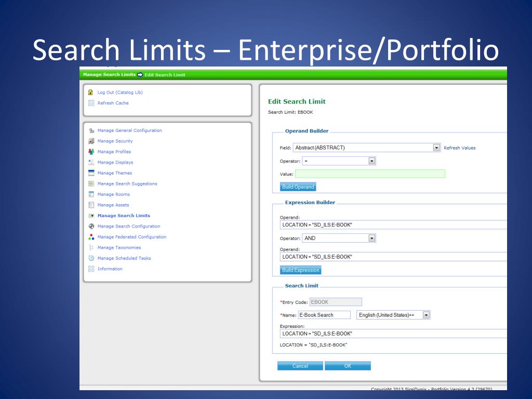The height and width of the screenshot is (399, 532).
Task: Open Manage Search Configuration
Action: (x=129, y=227)
